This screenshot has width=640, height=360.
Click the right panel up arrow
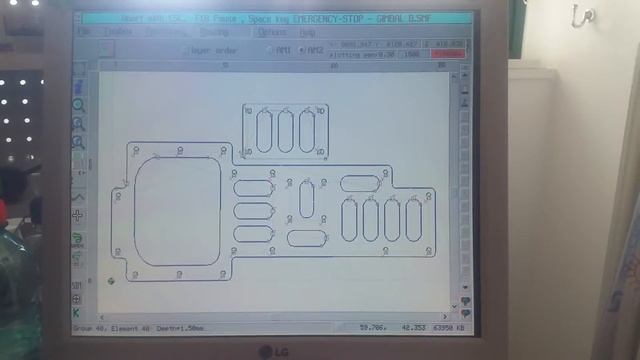click(x=465, y=75)
